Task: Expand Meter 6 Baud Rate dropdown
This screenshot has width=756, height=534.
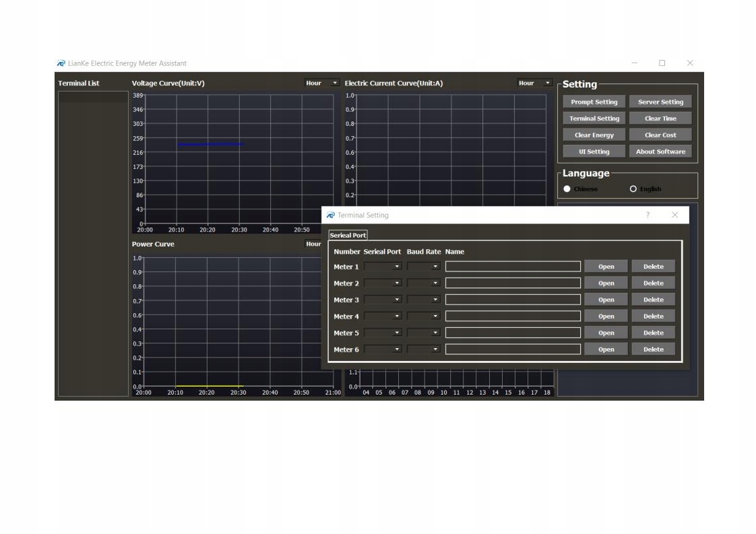Action: 424,349
